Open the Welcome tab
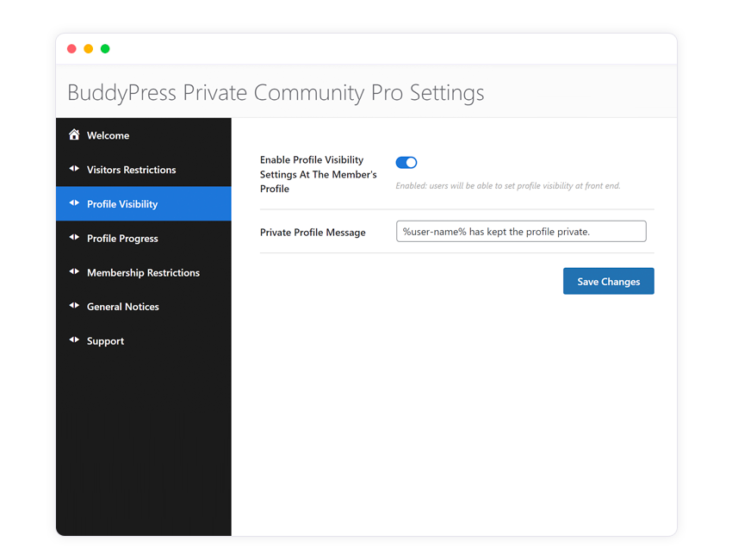The image size is (732, 560). 144,135
